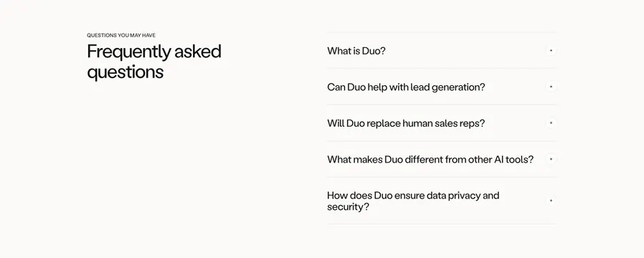Image resolution: width=644 pixels, height=258 pixels.
Task: Click the 'security?' line of the last question
Action: click(348, 206)
